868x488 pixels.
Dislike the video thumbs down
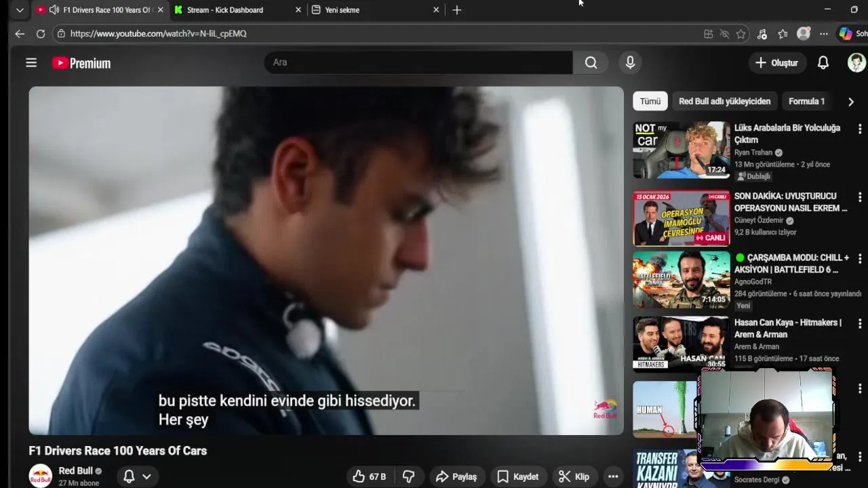(408, 476)
